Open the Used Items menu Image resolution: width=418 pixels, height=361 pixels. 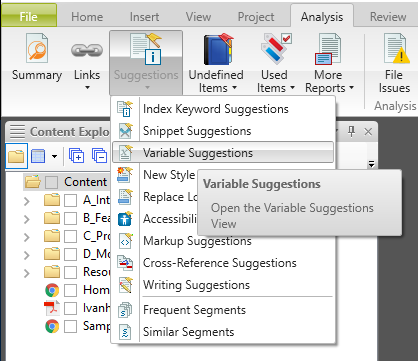point(275,63)
